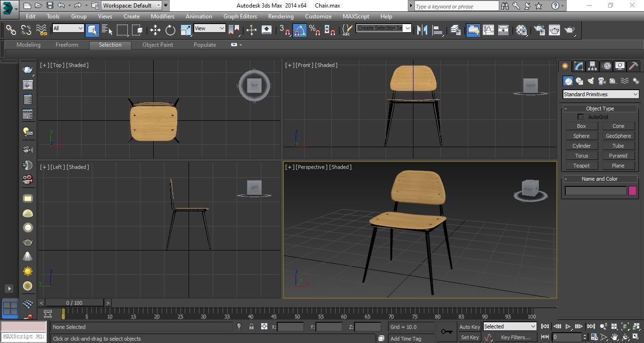Viewport: 644px width, 343px height.
Task: Click the Cylinder primitive button
Action: pyautogui.click(x=581, y=145)
